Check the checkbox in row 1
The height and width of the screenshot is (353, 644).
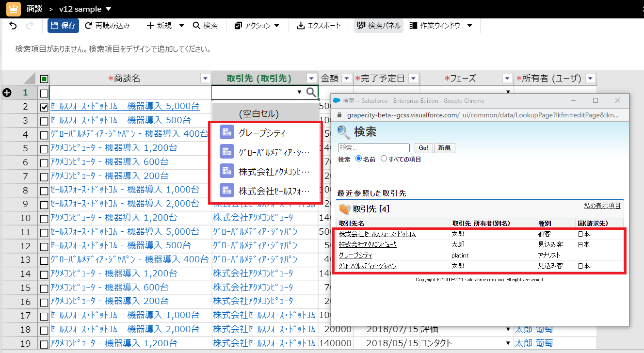(x=44, y=93)
